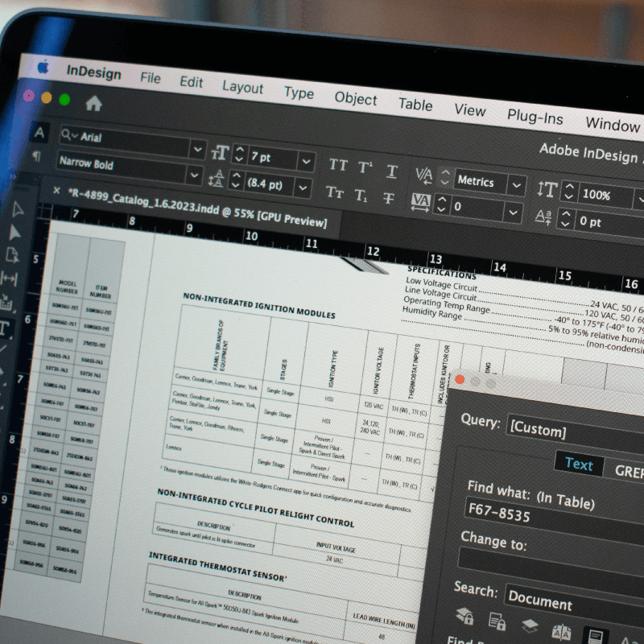Select the R-4899_Catalog_1.6.2023.indd document tab

(x=197, y=208)
